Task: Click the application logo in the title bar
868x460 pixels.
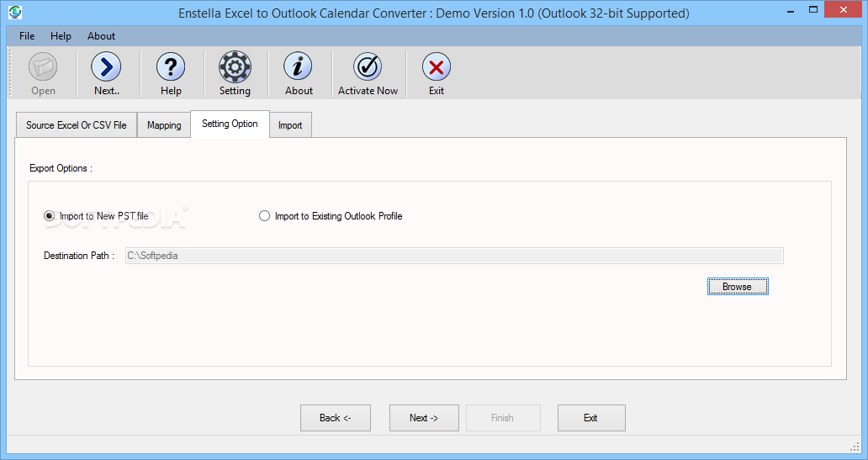Action: tap(15, 12)
